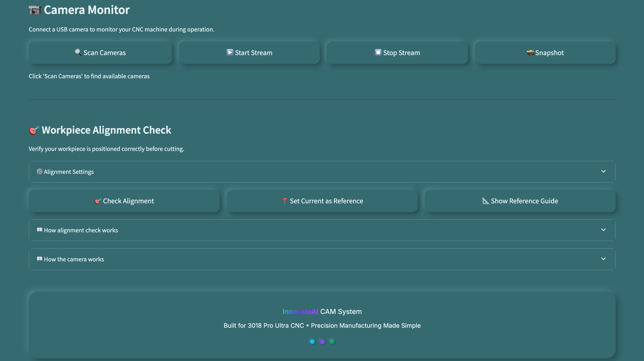Viewport: 644px width, 361px height.
Task: Click the stop square icon on Stop Stream
Action: pos(378,52)
